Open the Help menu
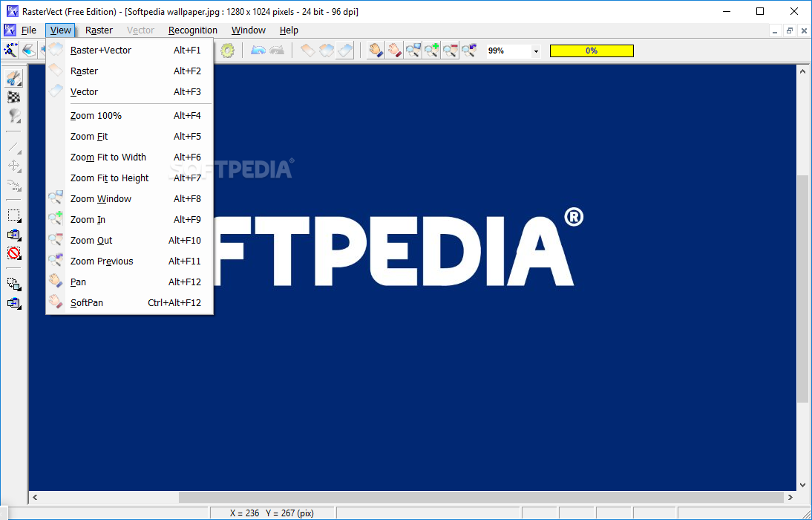The image size is (812, 520). (x=289, y=30)
